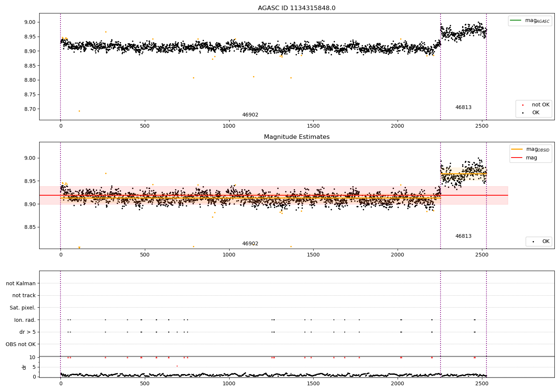Click obsid label 46813 in top plot
The height and width of the screenshot is (392, 560).
tap(463, 108)
